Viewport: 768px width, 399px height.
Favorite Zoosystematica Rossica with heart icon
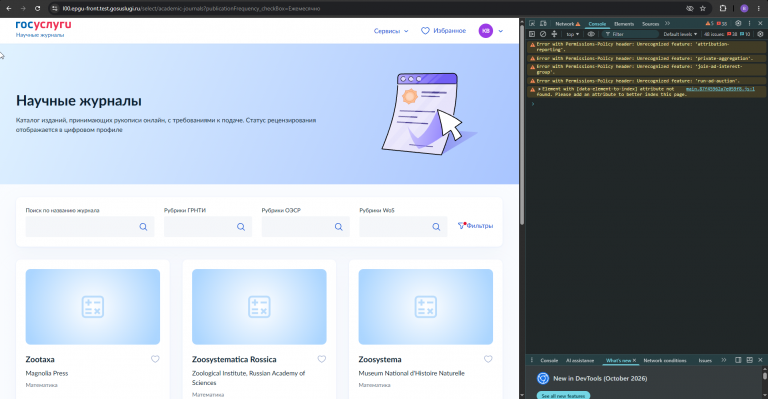pyautogui.click(x=322, y=359)
